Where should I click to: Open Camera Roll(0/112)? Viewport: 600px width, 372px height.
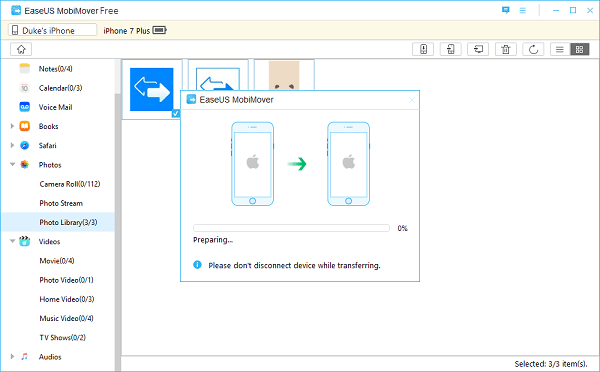(x=70, y=184)
